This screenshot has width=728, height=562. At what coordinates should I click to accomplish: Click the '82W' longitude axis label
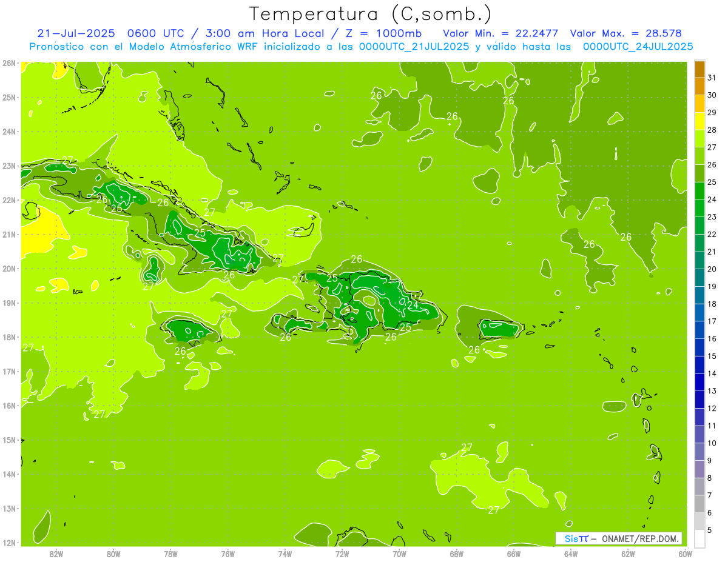point(56,554)
